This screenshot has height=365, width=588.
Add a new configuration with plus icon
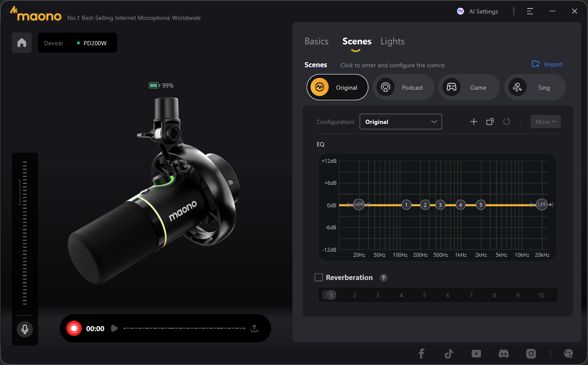click(x=474, y=122)
